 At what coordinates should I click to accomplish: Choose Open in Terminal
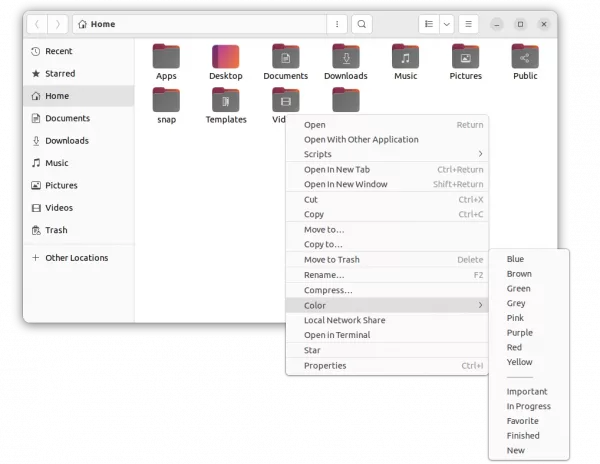387,335
